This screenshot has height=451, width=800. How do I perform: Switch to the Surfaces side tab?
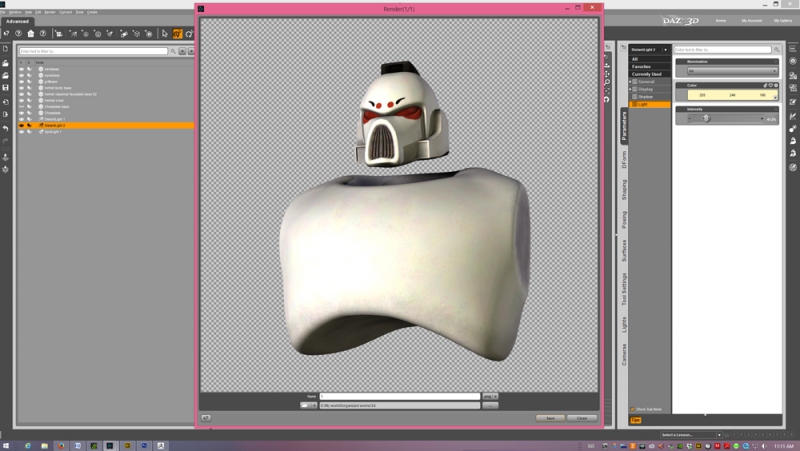624,250
